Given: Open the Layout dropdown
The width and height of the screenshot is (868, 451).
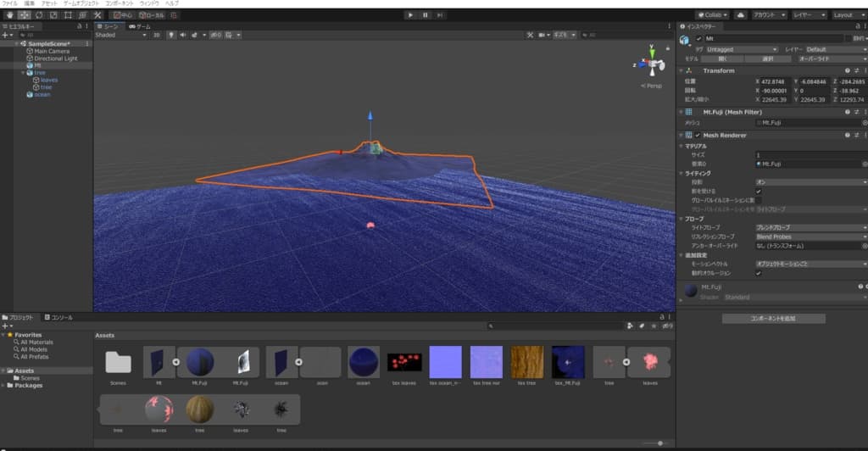Looking at the screenshot, I should point(847,14).
